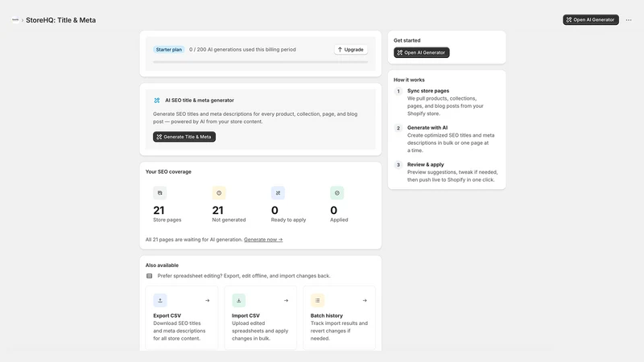Click the Sync store pages heading
Screen dimensions: 644x362
(x=428, y=91)
